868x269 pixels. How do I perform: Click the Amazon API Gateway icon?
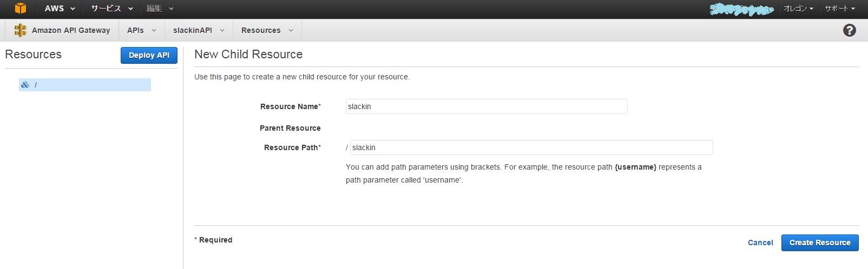pyautogui.click(x=21, y=30)
